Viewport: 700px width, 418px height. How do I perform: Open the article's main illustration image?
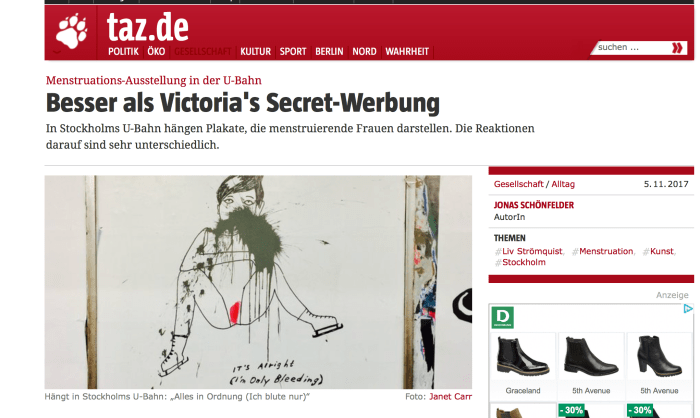[x=258, y=282]
